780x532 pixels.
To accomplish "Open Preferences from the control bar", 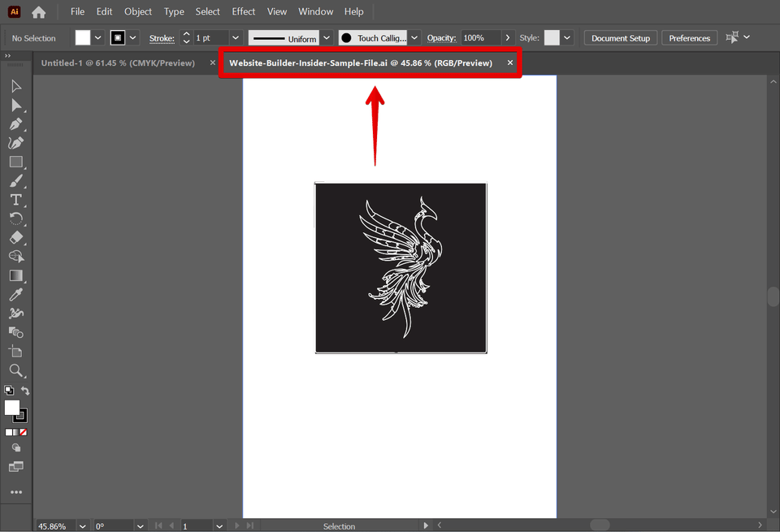I will pyautogui.click(x=689, y=37).
